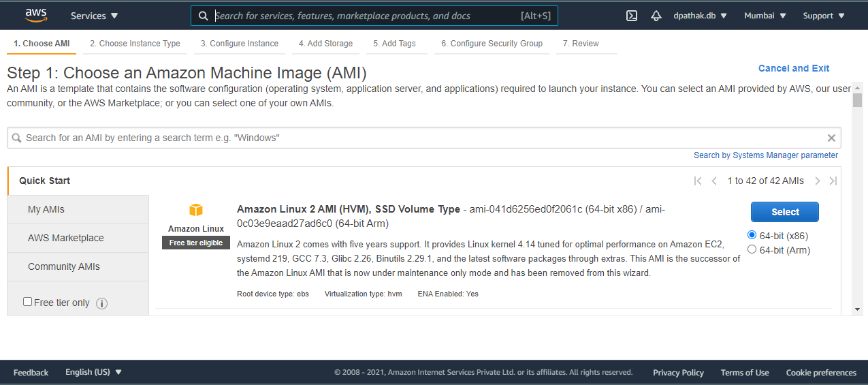The image size is (868, 385).
Task: Click the info icon beside Free tier only
Action: 102,303
